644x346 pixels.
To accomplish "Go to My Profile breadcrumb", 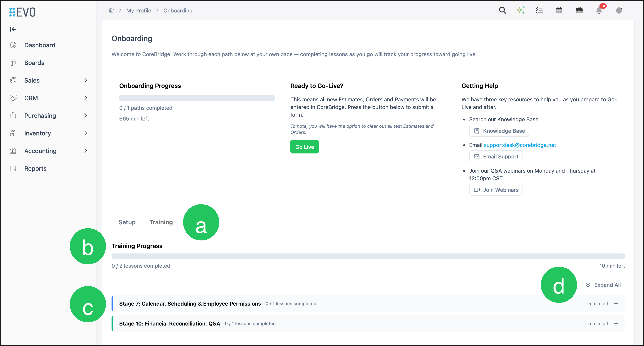I will point(139,11).
